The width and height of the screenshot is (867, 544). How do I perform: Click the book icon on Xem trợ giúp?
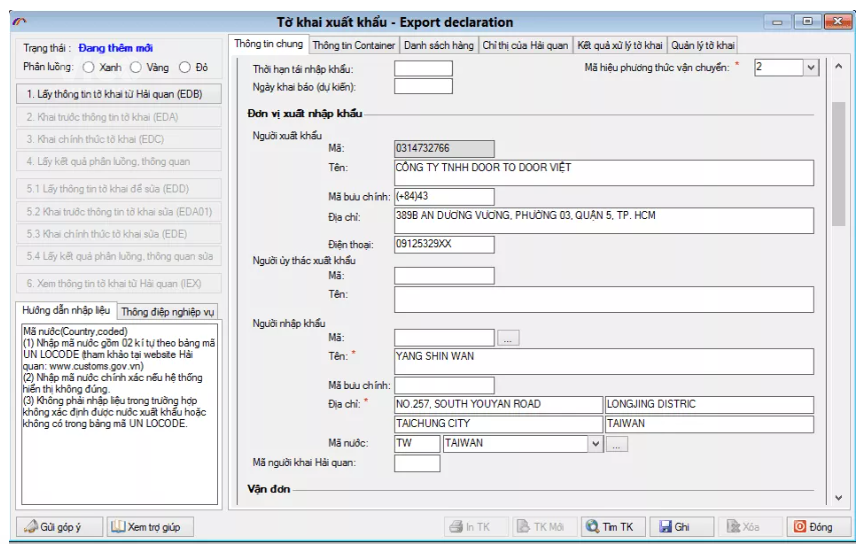point(118,526)
